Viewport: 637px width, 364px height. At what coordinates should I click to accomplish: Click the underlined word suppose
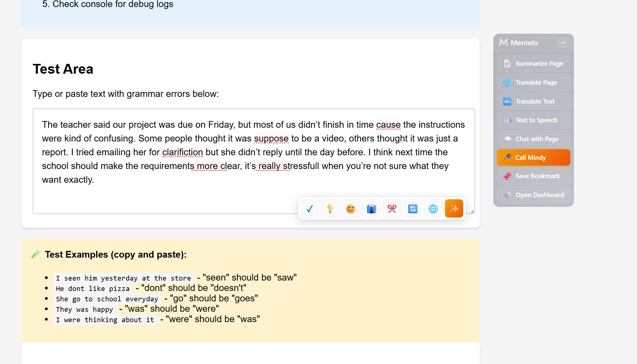271,138
